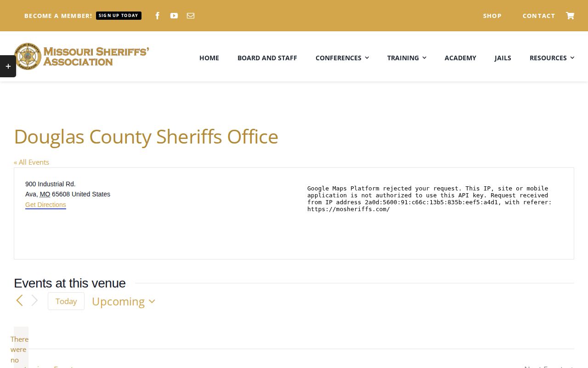The width and height of the screenshot is (588, 368).
Task: Open Board and Staff page
Action: [x=267, y=58]
